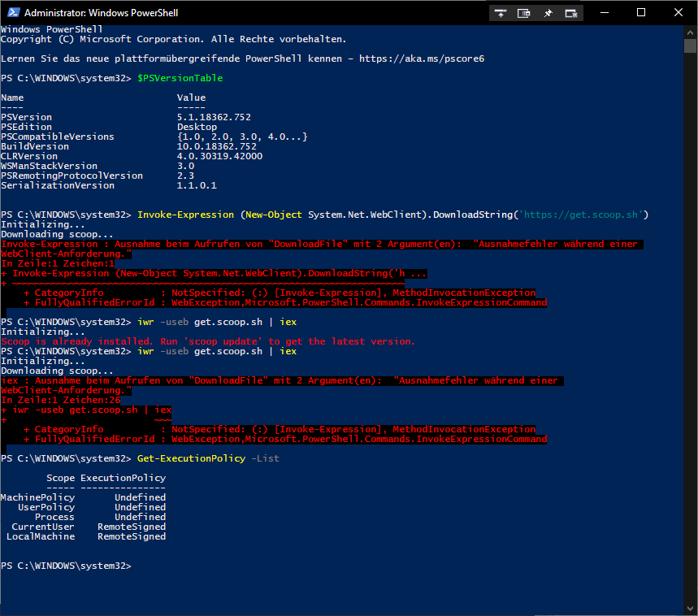Image resolution: width=698 pixels, height=616 pixels.
Task: Click the 'Scoop is already installed' error message
Action: click(208, 341)
